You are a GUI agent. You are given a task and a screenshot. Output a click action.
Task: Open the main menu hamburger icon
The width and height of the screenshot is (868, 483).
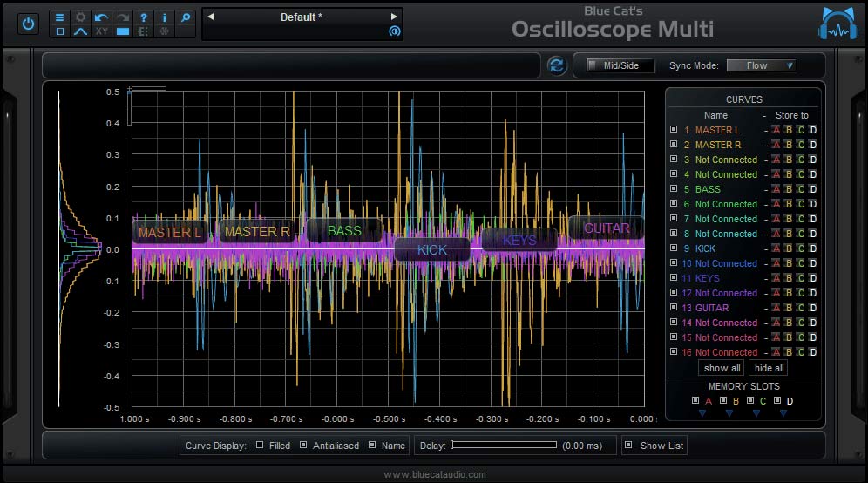59,17
